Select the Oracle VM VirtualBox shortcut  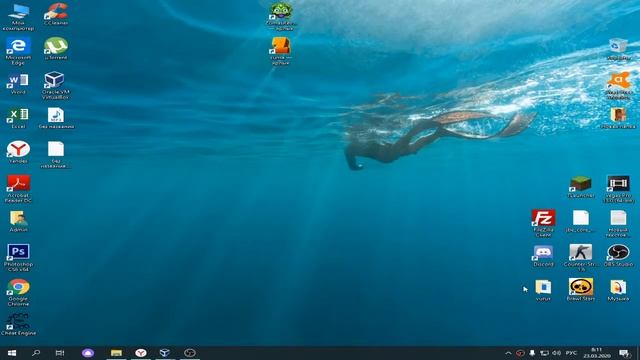pyautogui.click(x=56, y=85)
